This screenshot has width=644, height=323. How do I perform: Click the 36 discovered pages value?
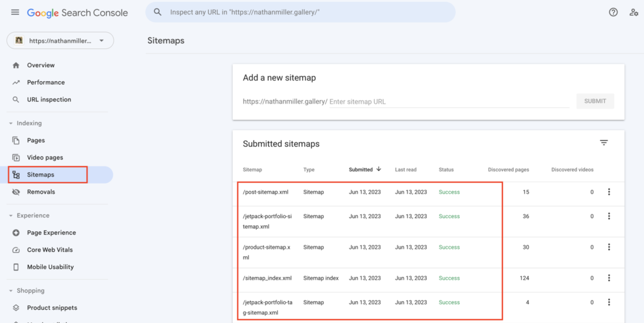[526, 216]
